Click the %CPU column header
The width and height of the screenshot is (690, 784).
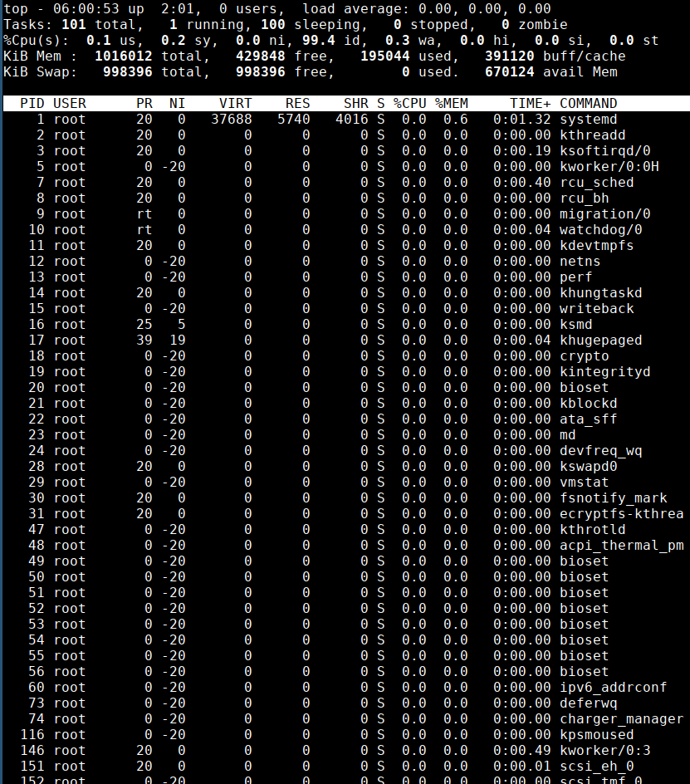pyautogui.click(x=409, y=104)
